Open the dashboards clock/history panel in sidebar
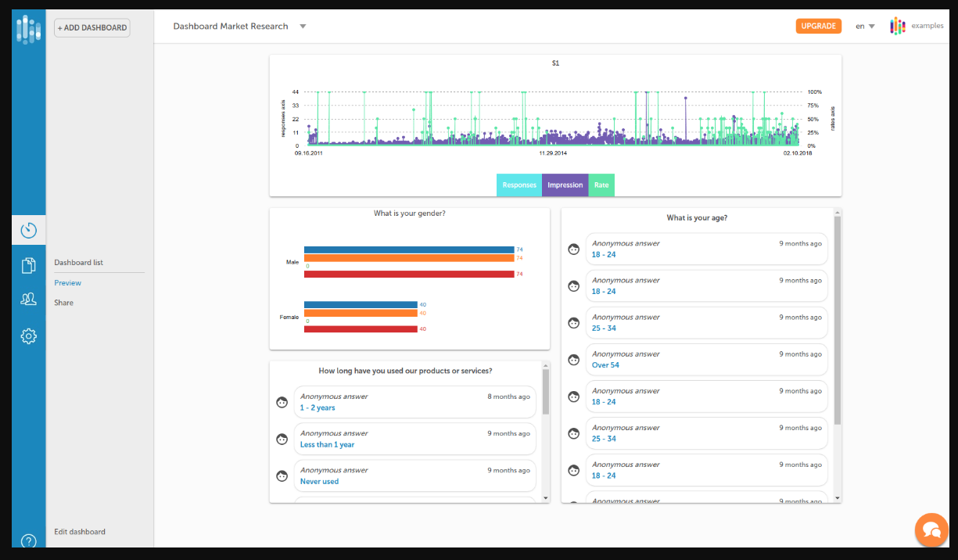Screen dimensions: 958x560 [x=28, y=230]
